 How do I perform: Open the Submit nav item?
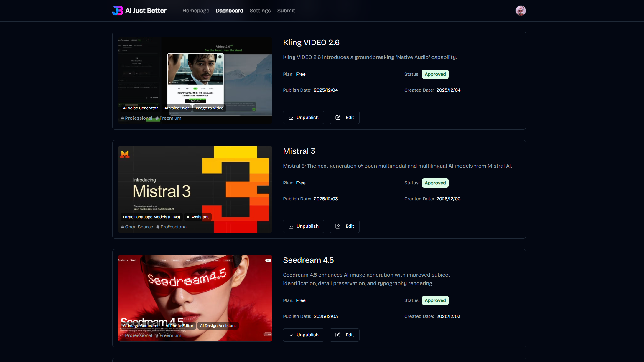click(x=286, y=11)
